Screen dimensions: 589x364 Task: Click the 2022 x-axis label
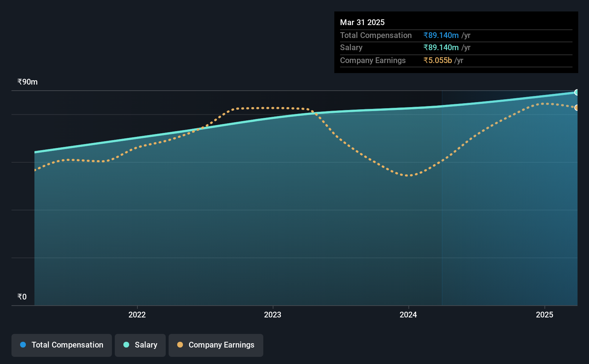[x=137, y=315]
